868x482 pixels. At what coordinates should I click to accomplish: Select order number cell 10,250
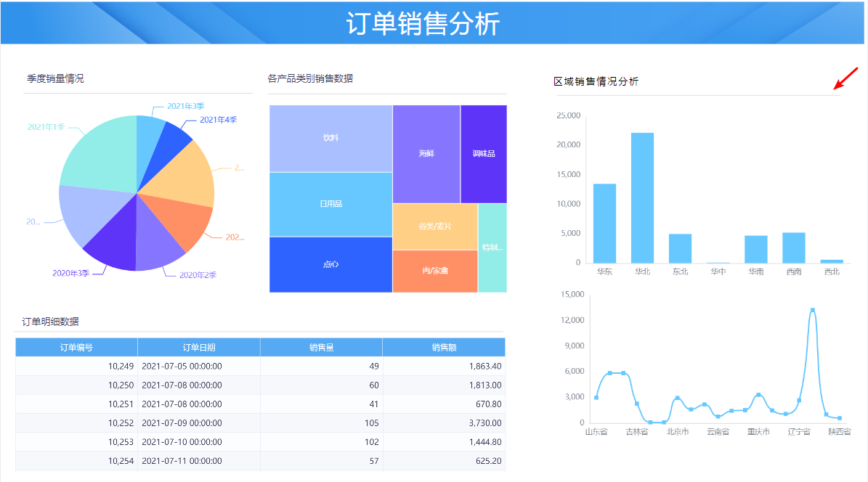(x=76, y=385)
